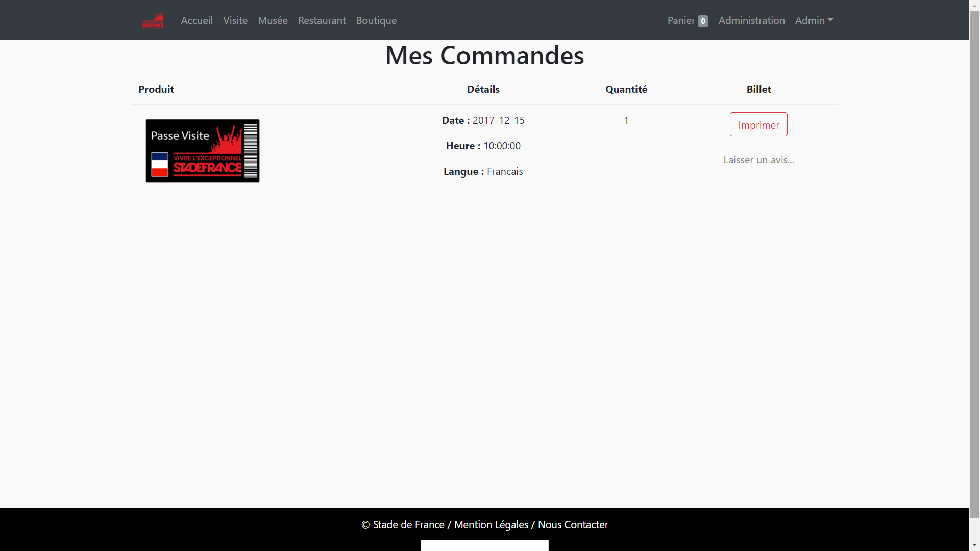
Task: Click the cart item count badge
Action: 703,21
